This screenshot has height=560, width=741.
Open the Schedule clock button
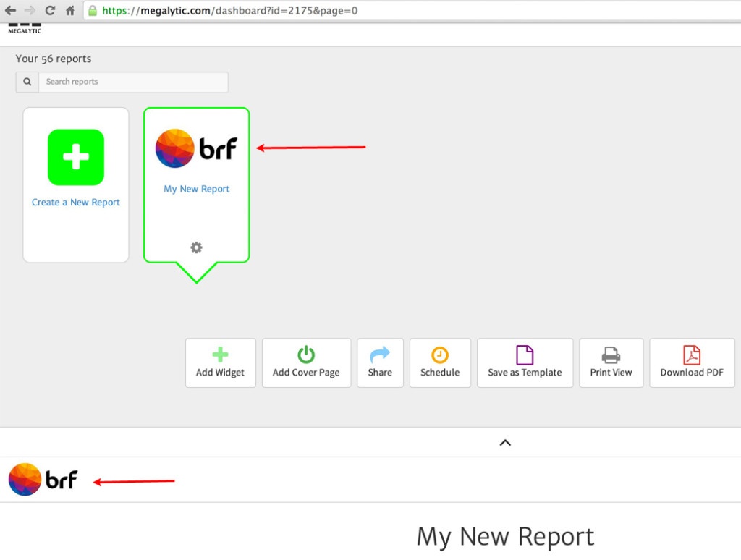440,362
